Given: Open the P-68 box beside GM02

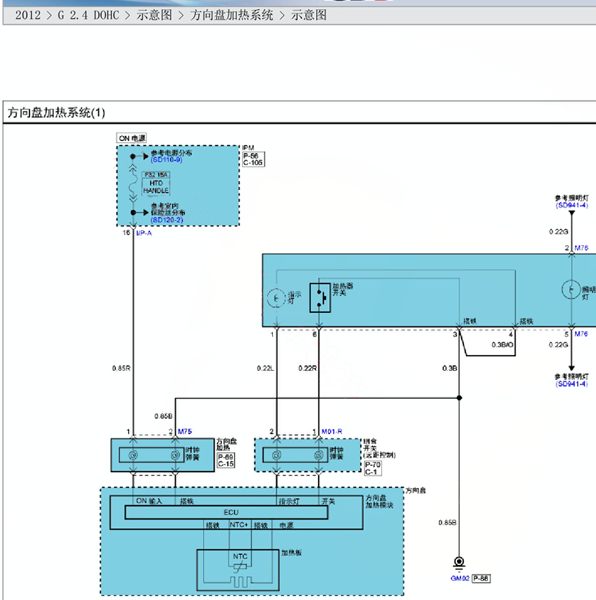Looking at the screenshot, I should coord(481,578).
